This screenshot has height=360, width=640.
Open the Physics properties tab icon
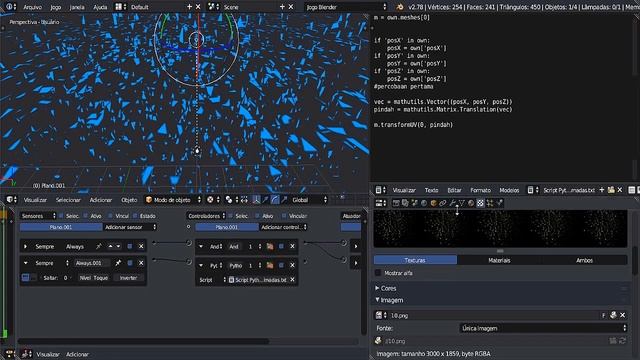point(499,203)
